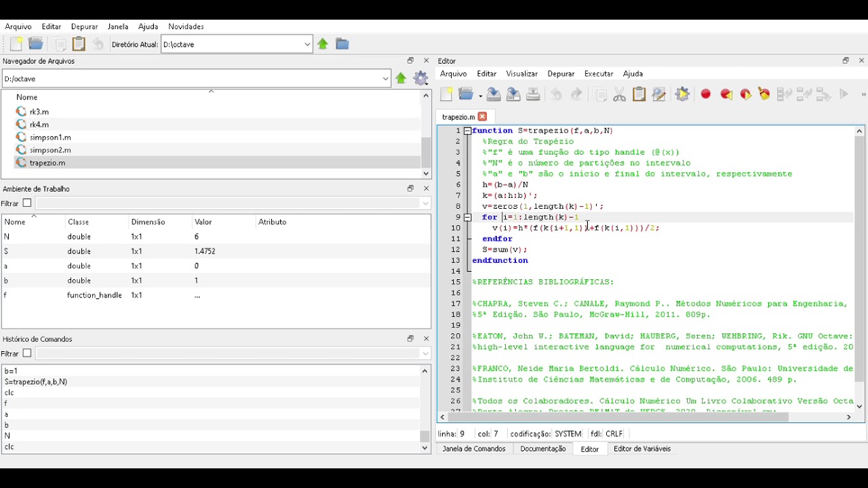Open a file from the editor toolbar
The image size is (868, 488).
(466, 94)
